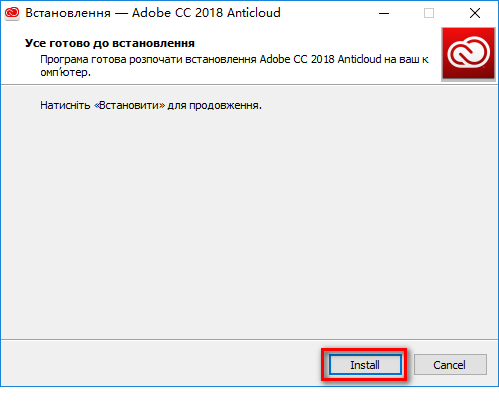The height and width of the screenshot is (406, 499).
Task: Click the large red Creative Cloud logo
Action: (x=468, y=54)
